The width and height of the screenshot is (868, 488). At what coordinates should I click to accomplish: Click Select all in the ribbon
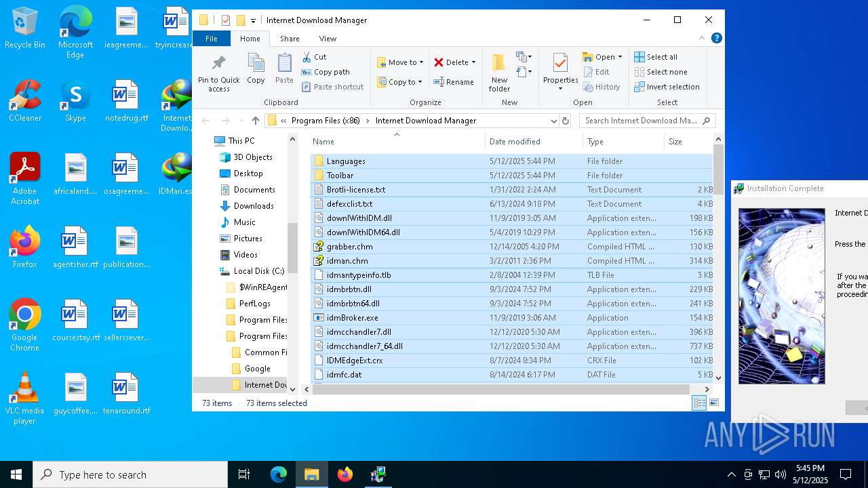tap(656, 57)
